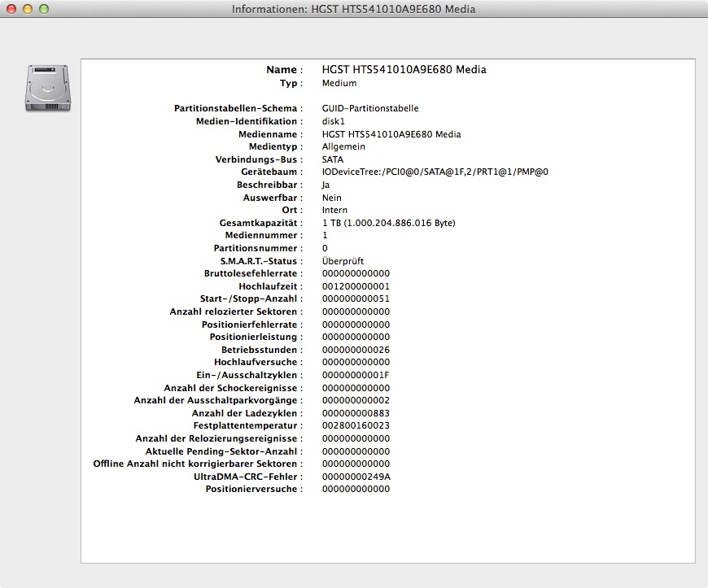Screen dimensions: 708x588
Task: Select the Ladezyklen value 000000000883
Action: point(356,413)
